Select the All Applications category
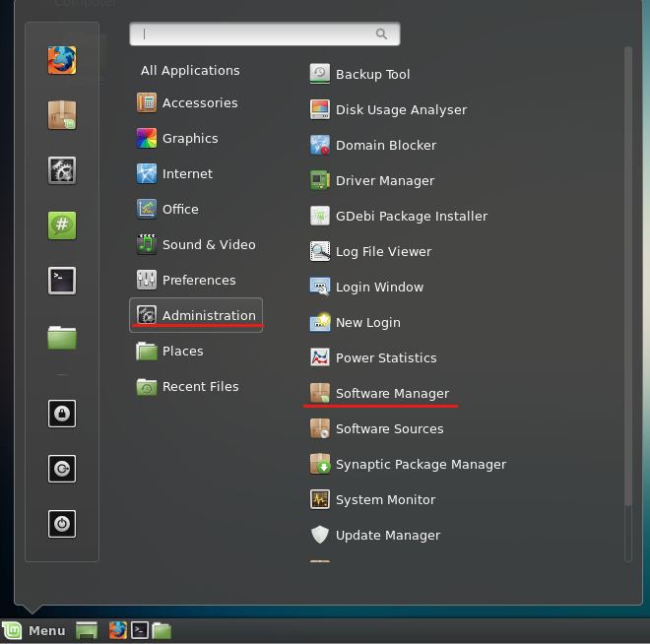This screenshot has height=644, width=650. [x=190, y=71]
